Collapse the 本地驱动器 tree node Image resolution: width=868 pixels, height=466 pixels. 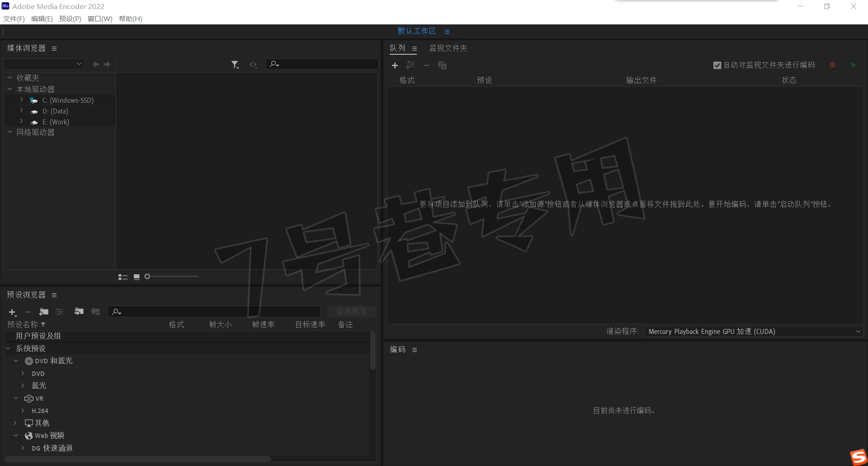9,89
